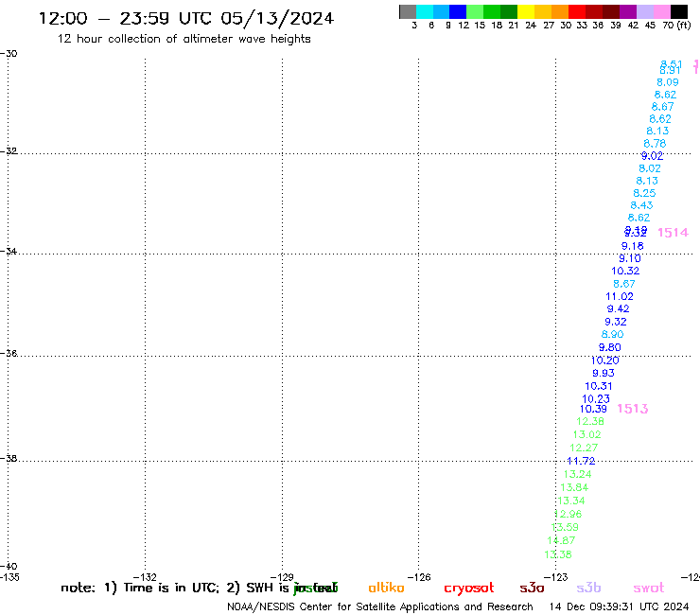
Task: Select the 'cryosat' satellite legend label
Action: 469,588
